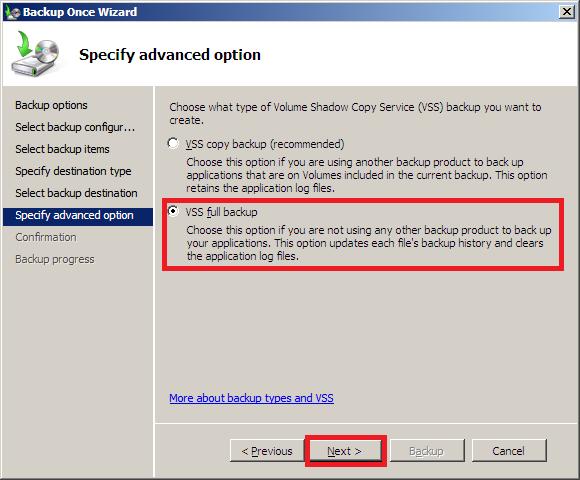580x480 pixels.
Task: Click the Backup progress step in sidebar
Action: coord(55,259)
